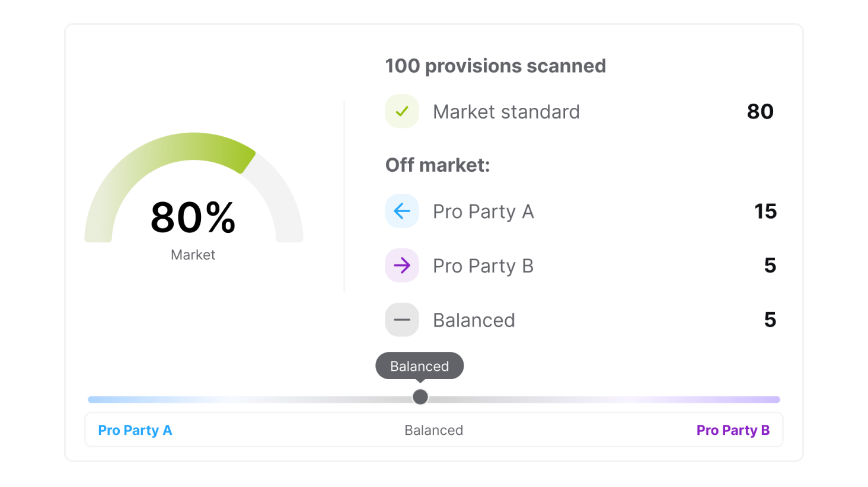Select the blue Pro Party A slider label

[x=135, y=430]
